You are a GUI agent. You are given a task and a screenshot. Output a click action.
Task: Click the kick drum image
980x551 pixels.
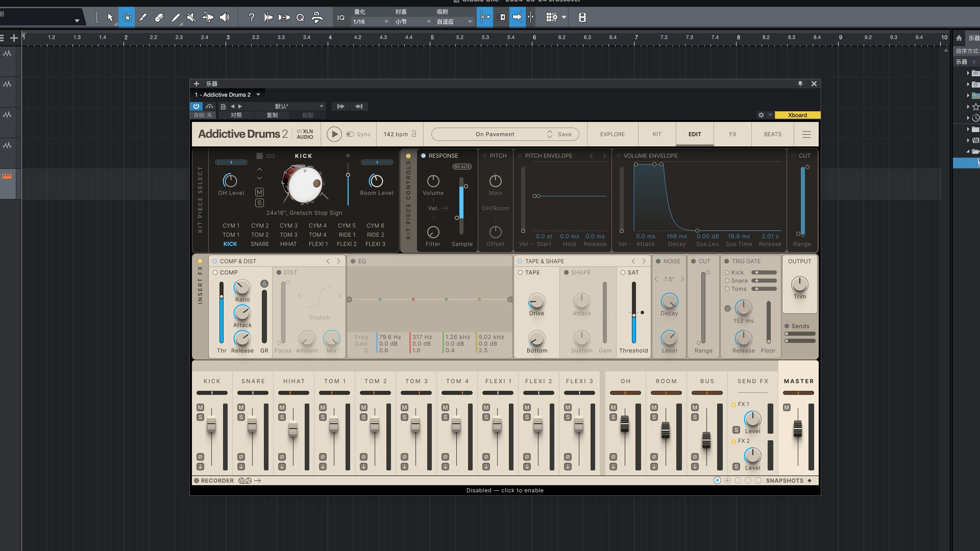pos(304,184)
